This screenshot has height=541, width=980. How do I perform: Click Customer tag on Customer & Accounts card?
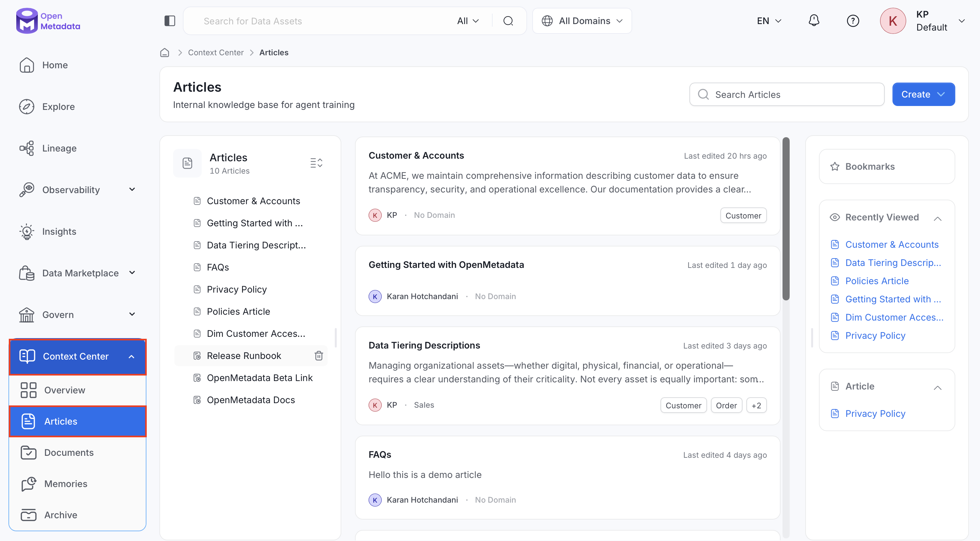coord(743,215)
